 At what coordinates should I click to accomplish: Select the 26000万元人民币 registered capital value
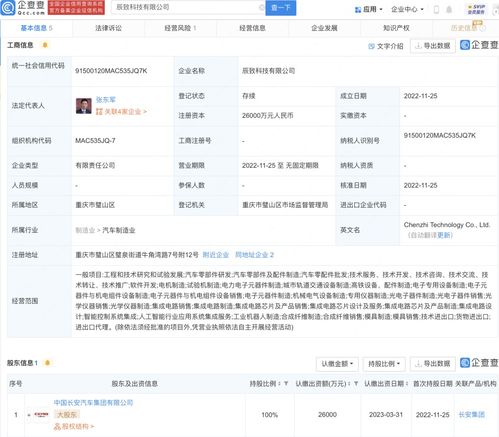click(x=268, y=116)
